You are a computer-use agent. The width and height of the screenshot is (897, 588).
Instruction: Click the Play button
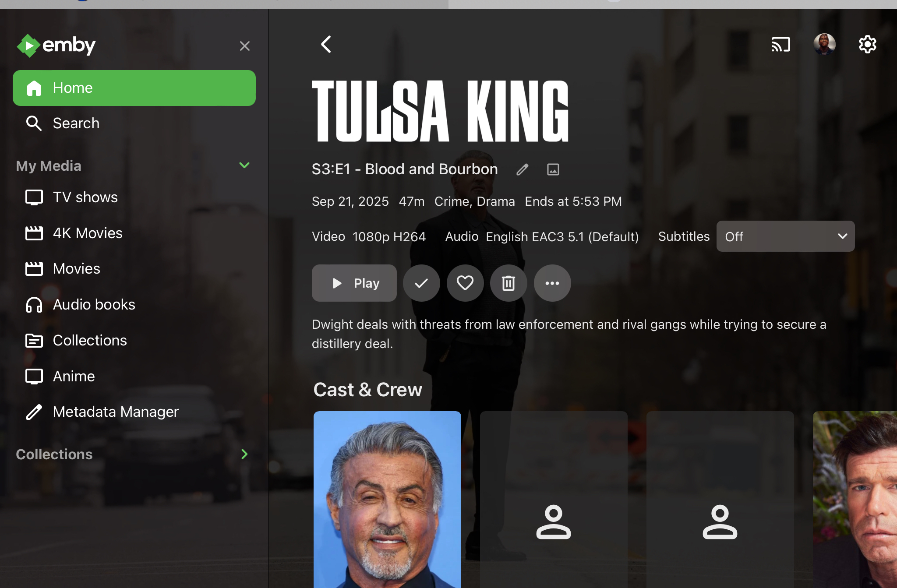click(x=354, y=283)
